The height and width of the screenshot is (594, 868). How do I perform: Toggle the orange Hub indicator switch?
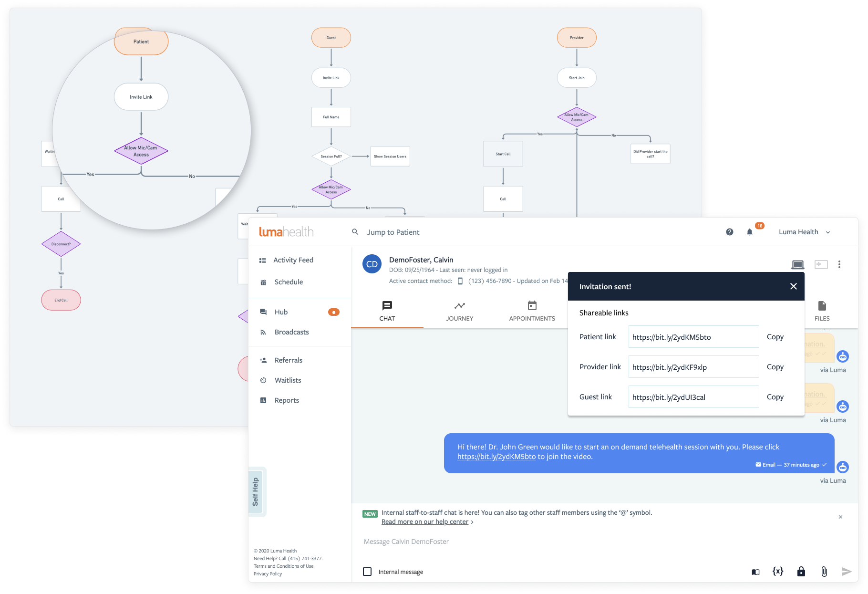coord(334,312)
